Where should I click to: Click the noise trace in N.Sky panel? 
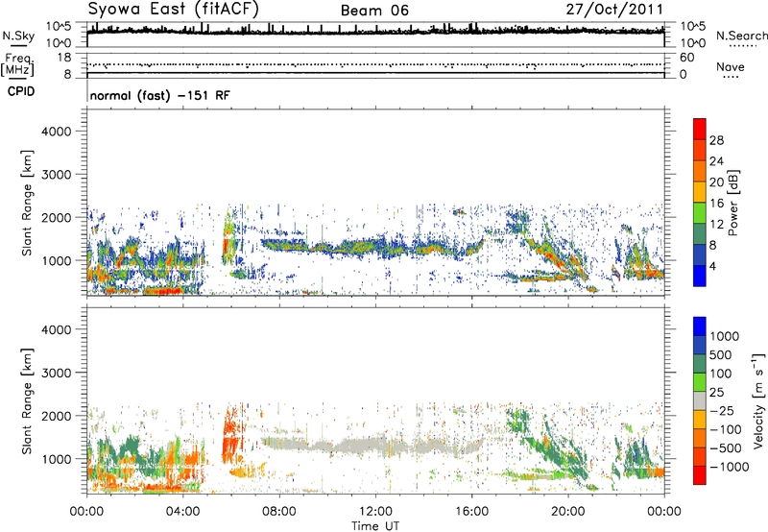click(x=375, y=31)
